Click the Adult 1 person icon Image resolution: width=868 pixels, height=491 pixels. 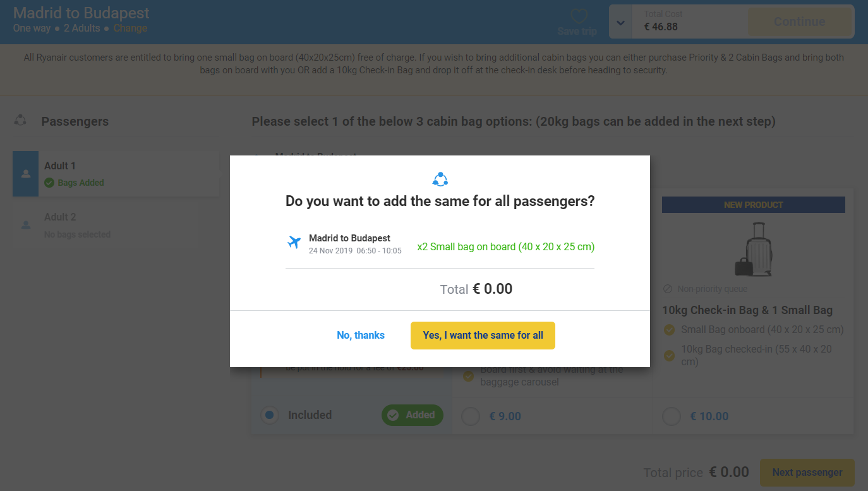point(25,174)
